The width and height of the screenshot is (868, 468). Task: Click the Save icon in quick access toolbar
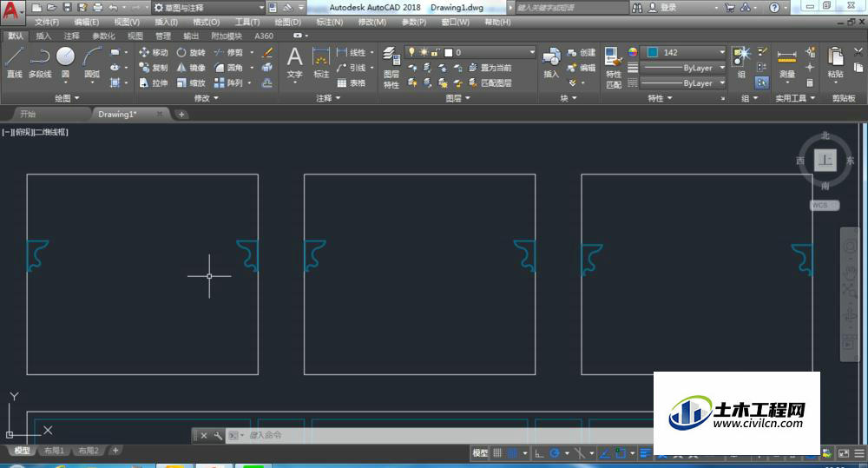coord(67,7)
